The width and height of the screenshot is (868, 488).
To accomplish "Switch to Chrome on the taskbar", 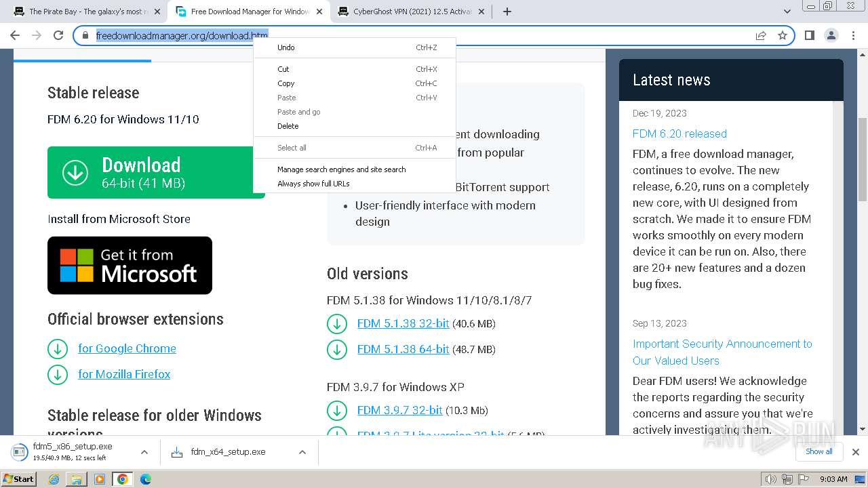I will [x=122, y=479].
